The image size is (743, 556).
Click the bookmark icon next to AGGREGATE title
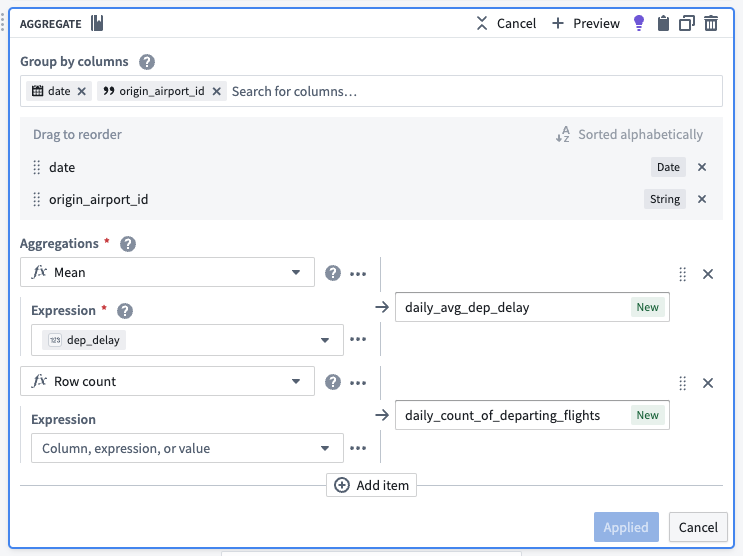click(97, 23)
